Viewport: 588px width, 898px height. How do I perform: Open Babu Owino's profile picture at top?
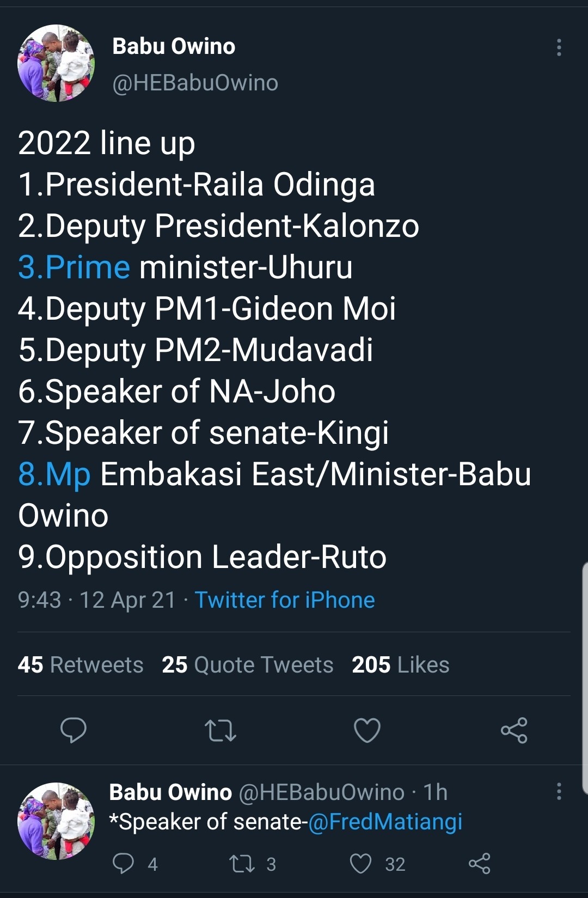point(56,63)
